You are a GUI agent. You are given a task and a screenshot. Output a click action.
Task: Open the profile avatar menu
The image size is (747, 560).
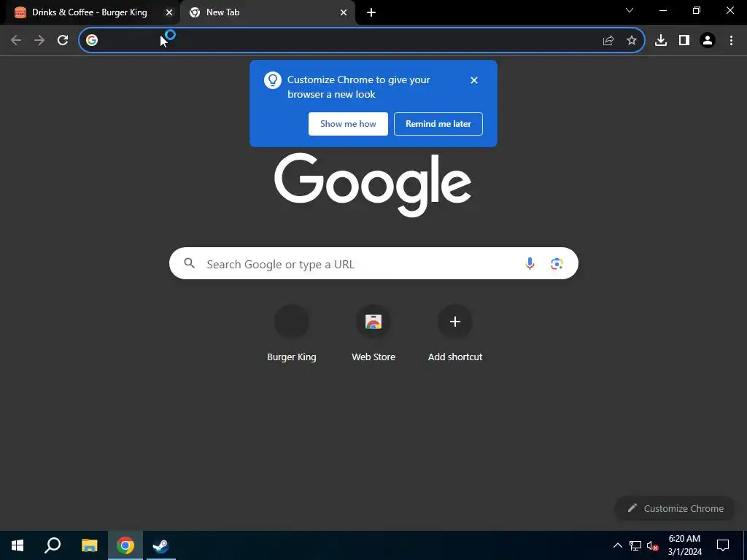coord(708,40)
